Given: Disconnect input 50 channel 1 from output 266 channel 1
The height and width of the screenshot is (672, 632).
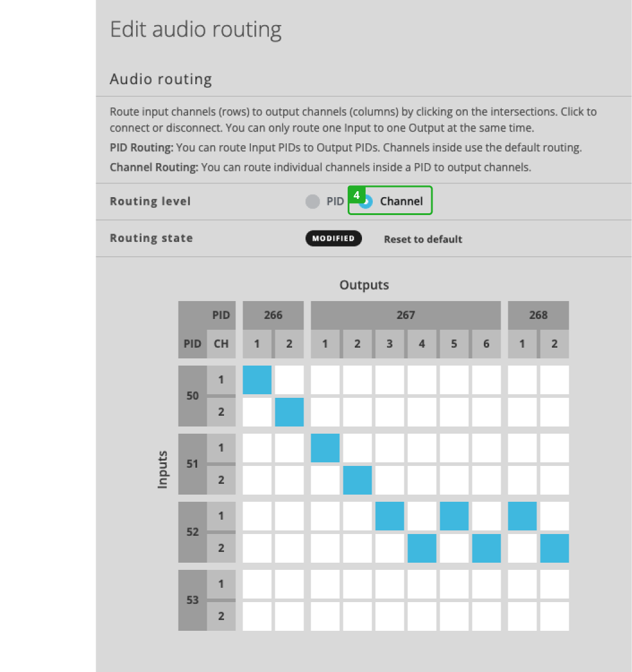Looking at the screenshot, I should click(x=257, y=380).
